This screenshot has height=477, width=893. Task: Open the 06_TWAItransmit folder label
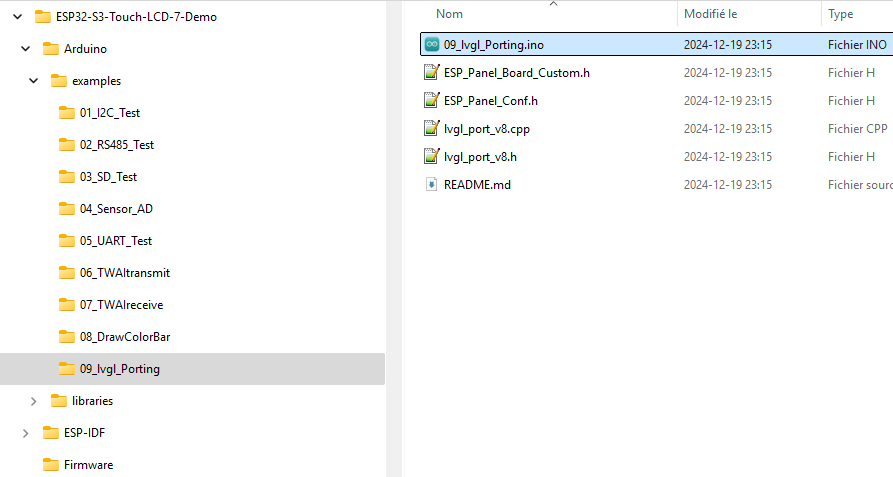coord(125,273)
